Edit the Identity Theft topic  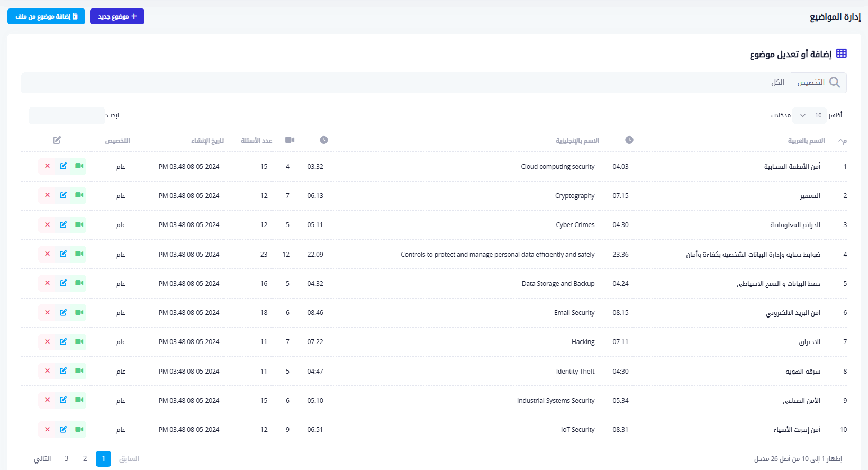[x=63, y=371]
